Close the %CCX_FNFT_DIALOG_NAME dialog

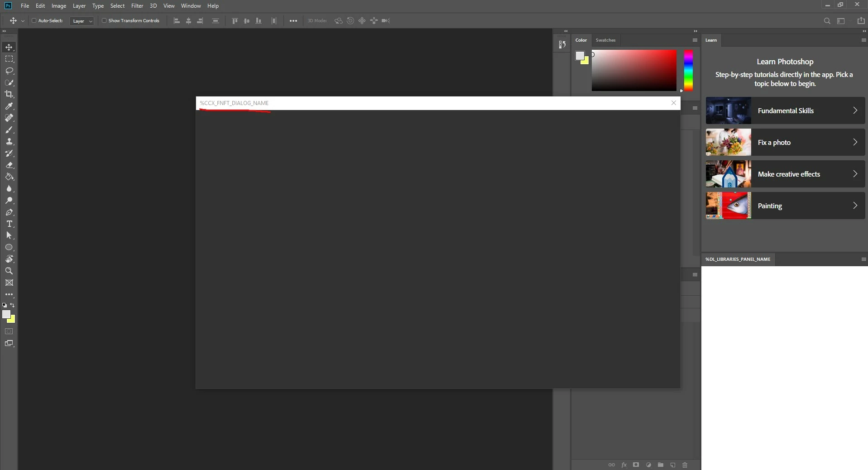point(673,103)
